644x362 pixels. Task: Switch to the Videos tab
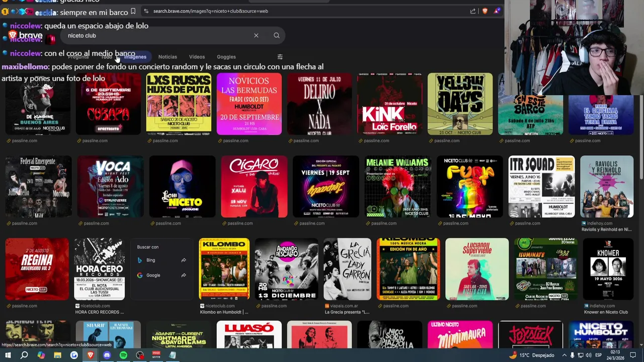pos(197,57)
